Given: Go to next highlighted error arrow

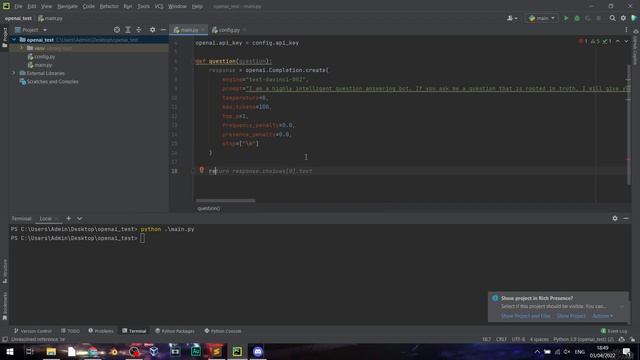Looking at the screenshot, I should tap(626, 41).
